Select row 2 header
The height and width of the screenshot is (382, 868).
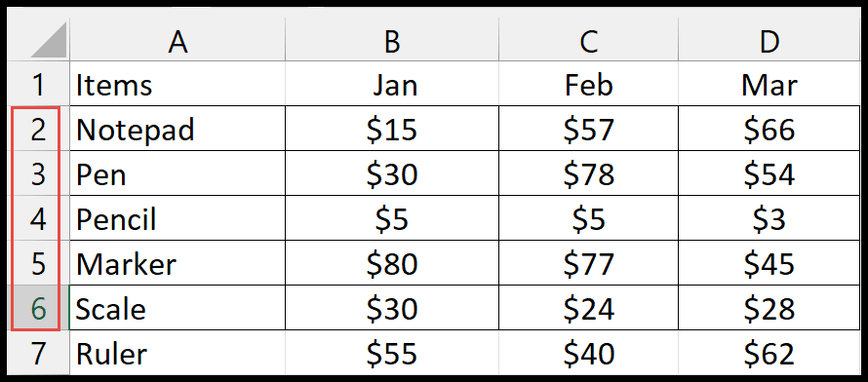[x=38, y=129]
